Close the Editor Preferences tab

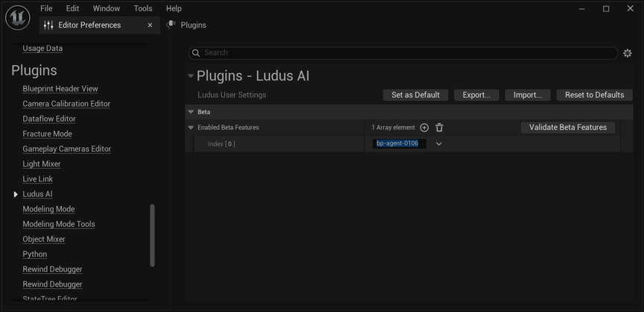pos(150,25)
